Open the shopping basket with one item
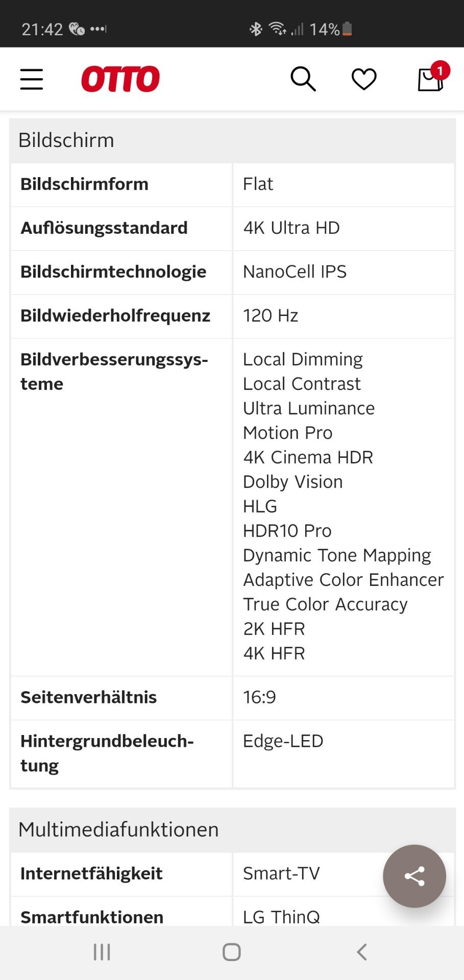The image size is (464, 980). (x=432, y=78)
